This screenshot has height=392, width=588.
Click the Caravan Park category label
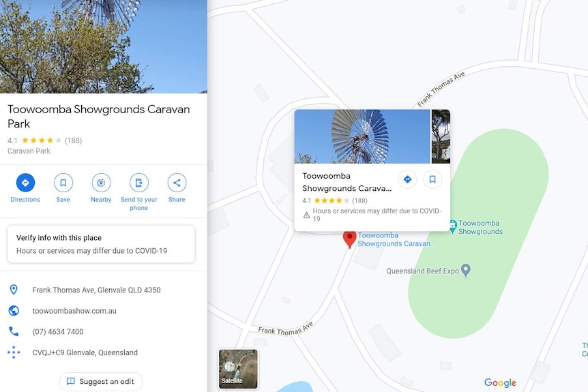point(29,151)
